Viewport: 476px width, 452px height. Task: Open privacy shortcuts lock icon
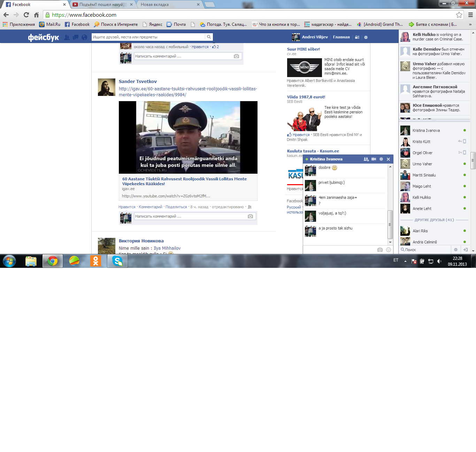pos(357,37)
